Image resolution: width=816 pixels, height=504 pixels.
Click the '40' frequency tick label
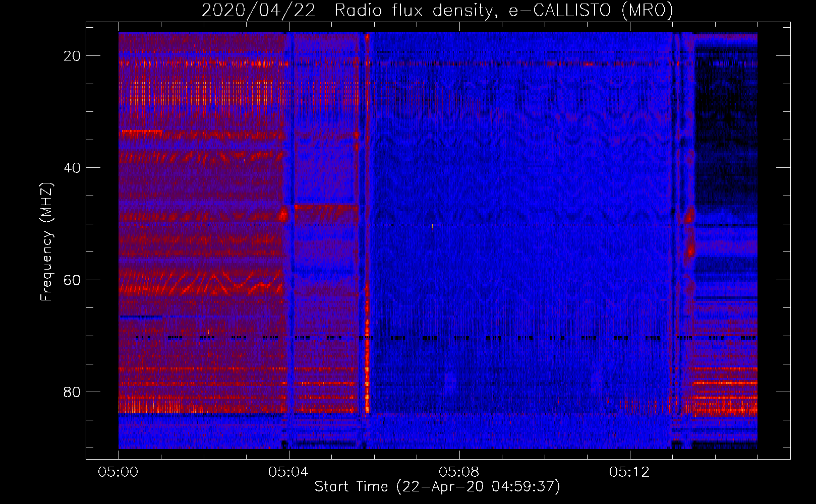point(73,168)
